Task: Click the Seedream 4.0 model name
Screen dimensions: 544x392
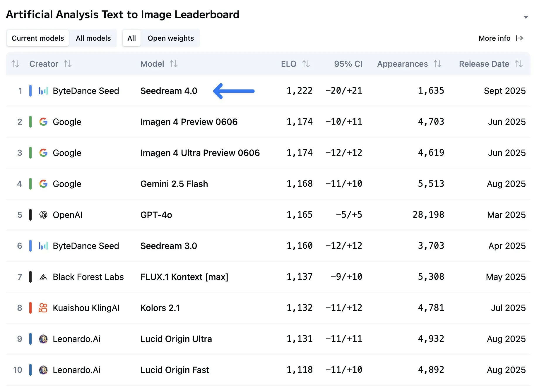Action: click(169, 91)
